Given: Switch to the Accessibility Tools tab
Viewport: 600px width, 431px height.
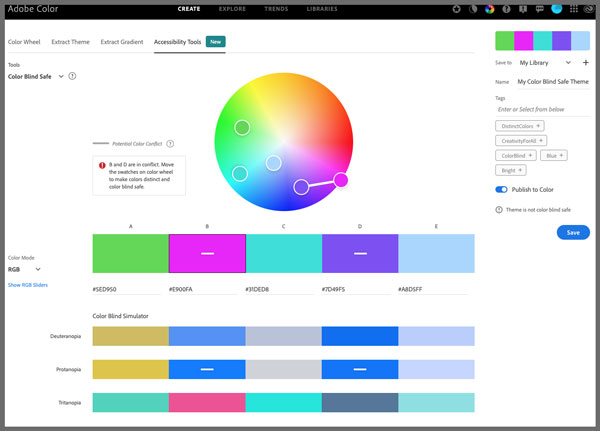Looking at the screenshot, I should (177, 42).
